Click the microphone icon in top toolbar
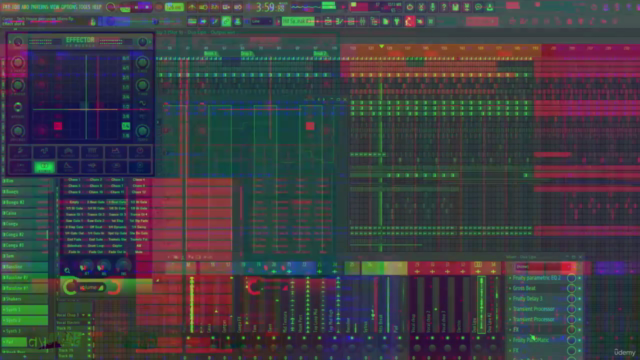Viewport: 640px width, 360px height. click(433, 7)
